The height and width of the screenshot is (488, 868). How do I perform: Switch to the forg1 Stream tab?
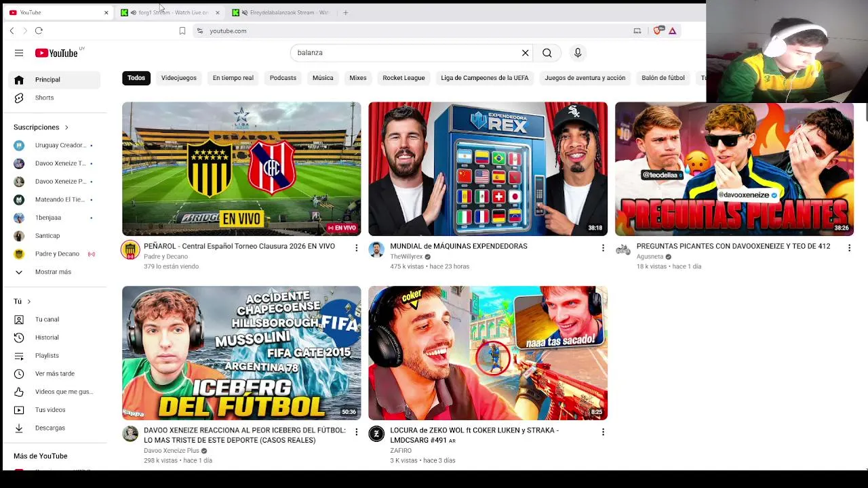pos(171,12)
